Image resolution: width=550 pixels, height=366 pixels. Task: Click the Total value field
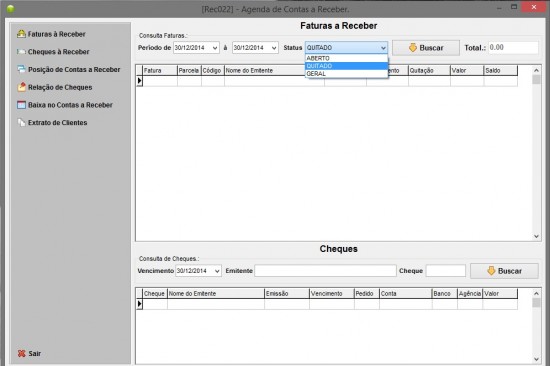(513, 47)
